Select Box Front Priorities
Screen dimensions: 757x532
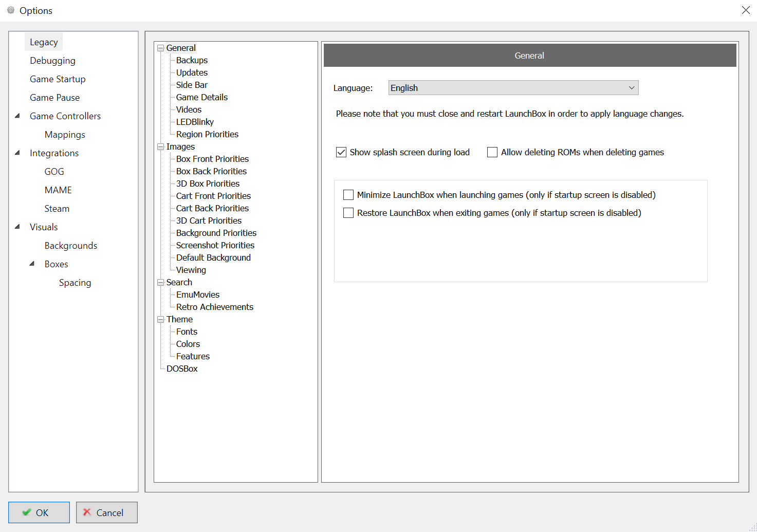tap(212, 159)
